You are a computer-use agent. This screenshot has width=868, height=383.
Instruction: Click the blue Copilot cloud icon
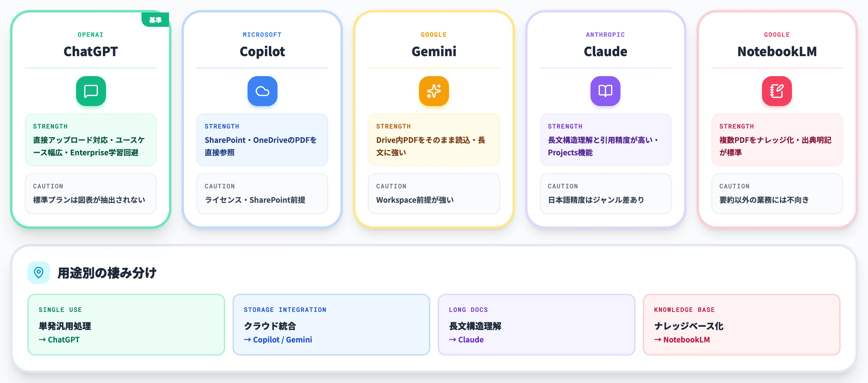pos(262,91)
